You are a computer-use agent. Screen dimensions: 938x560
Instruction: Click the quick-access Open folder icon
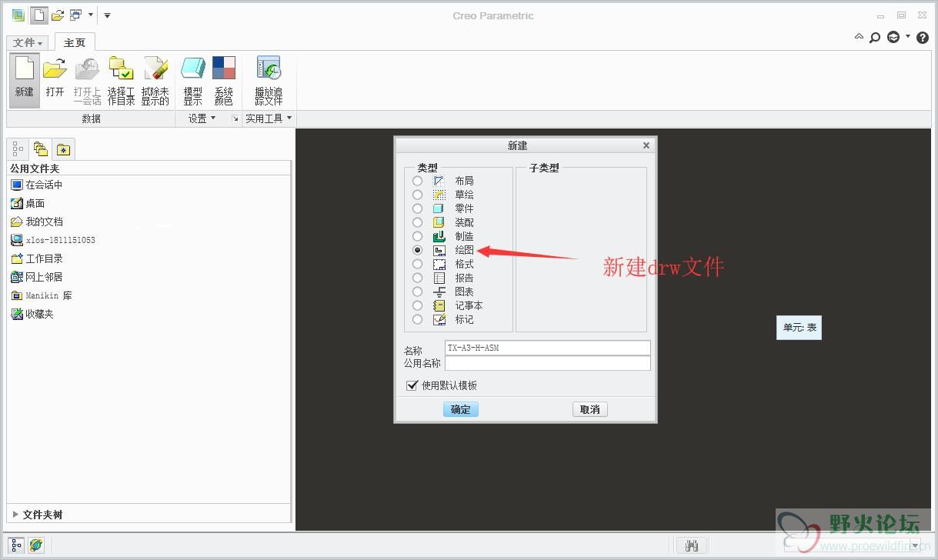coord(58,15)
